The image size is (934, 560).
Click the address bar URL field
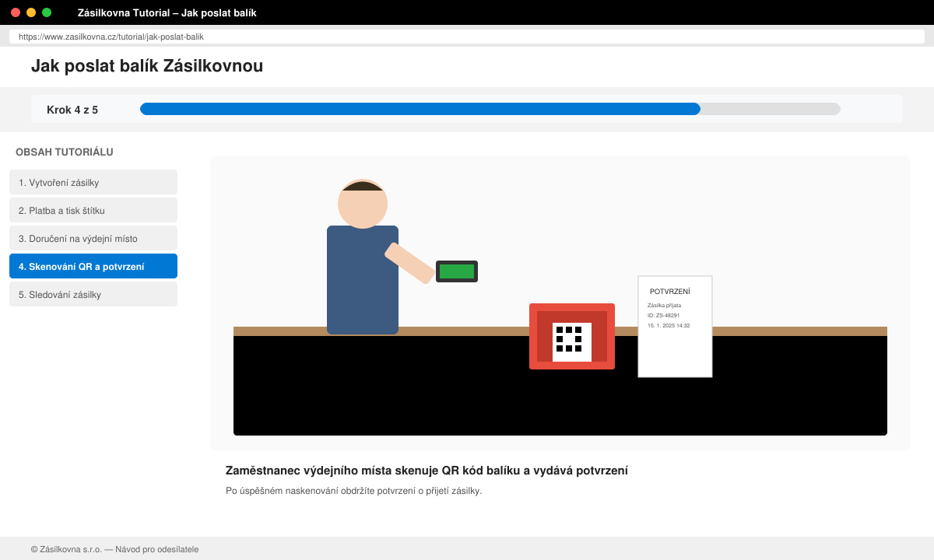click(x=467, y=37)
